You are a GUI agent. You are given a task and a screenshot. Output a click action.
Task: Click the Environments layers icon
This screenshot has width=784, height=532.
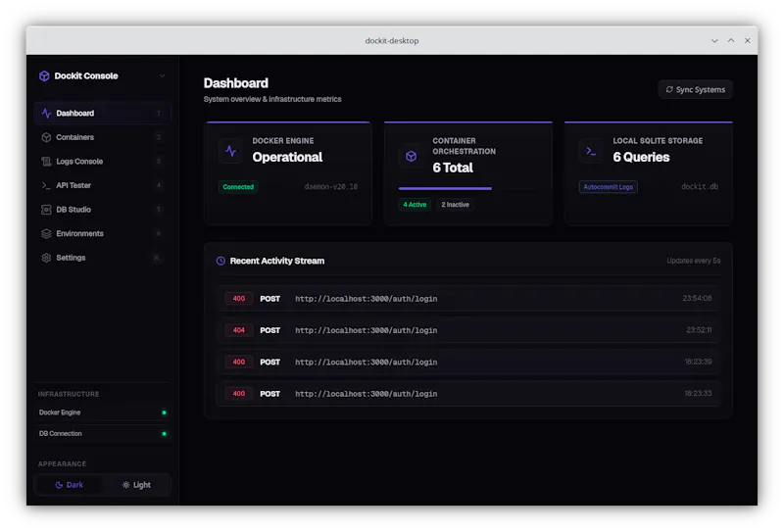[x=46, y=233]
